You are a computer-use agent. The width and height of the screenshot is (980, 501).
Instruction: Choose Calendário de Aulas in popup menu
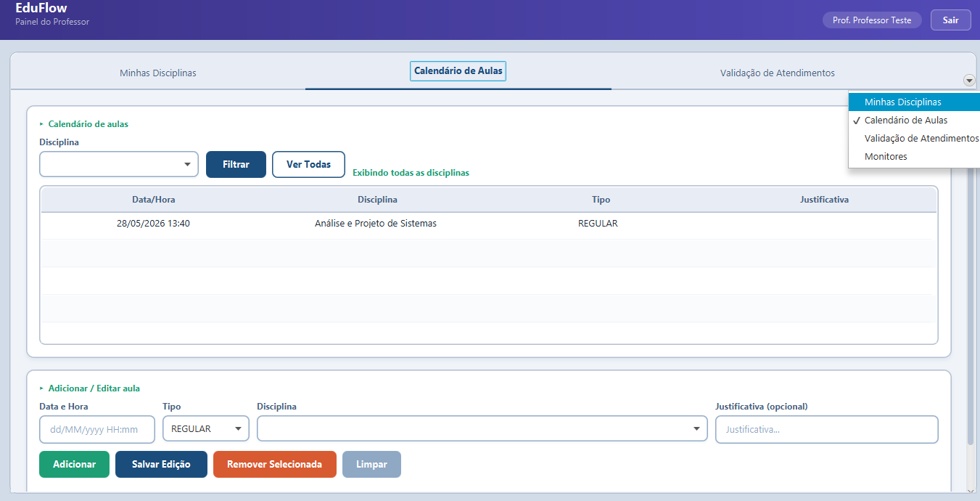(x=914, y=121)
